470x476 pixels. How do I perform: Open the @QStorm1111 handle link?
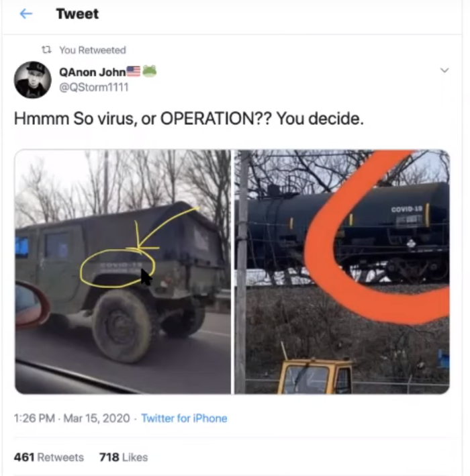[94, 87]
